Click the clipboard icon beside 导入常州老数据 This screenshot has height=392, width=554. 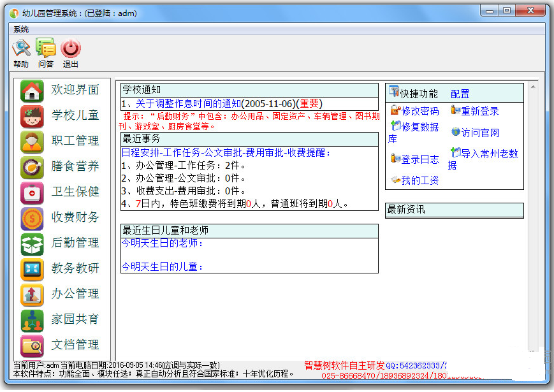(x=455, y=152)
